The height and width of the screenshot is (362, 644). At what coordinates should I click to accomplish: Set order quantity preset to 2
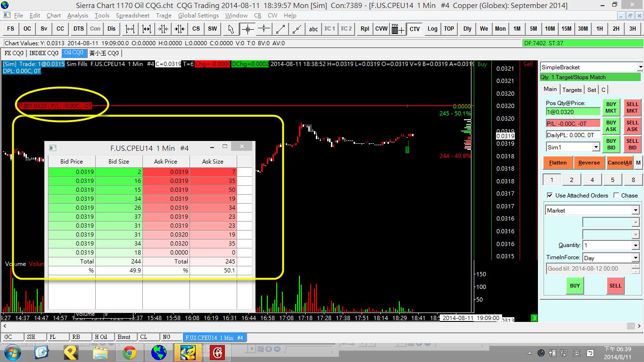[x=572, y=180]
